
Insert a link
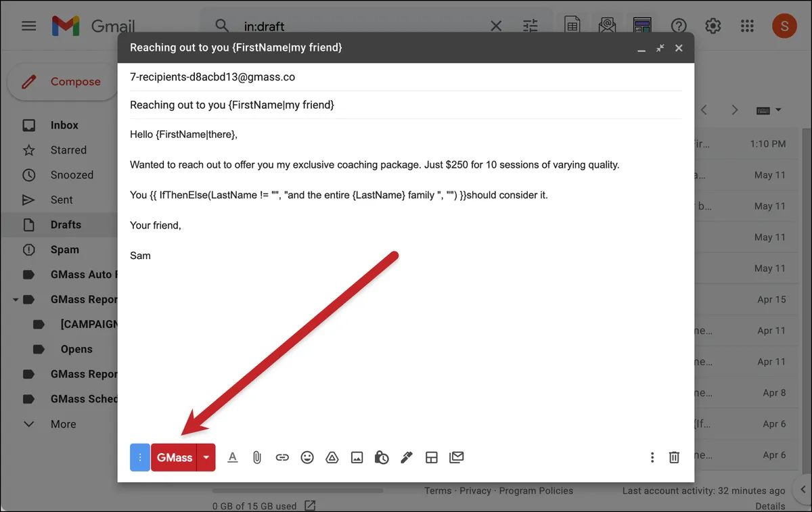point(282,458)
